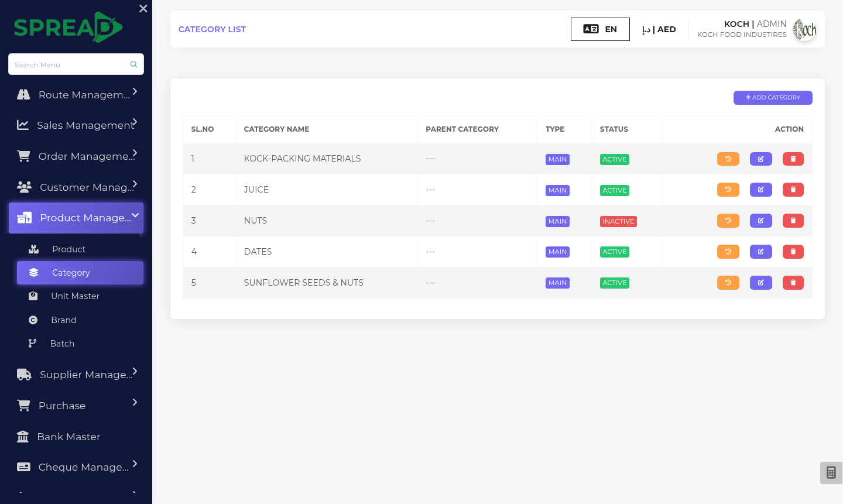Screen dimensions: 843x504
Task: Expand the Route Management menu
Action: pyautogui.click(x=76, y=94)
